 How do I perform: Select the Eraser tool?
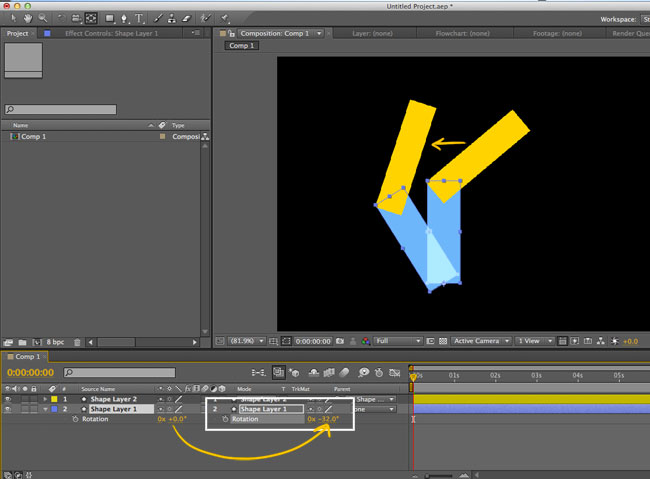(x=186, y=18)
